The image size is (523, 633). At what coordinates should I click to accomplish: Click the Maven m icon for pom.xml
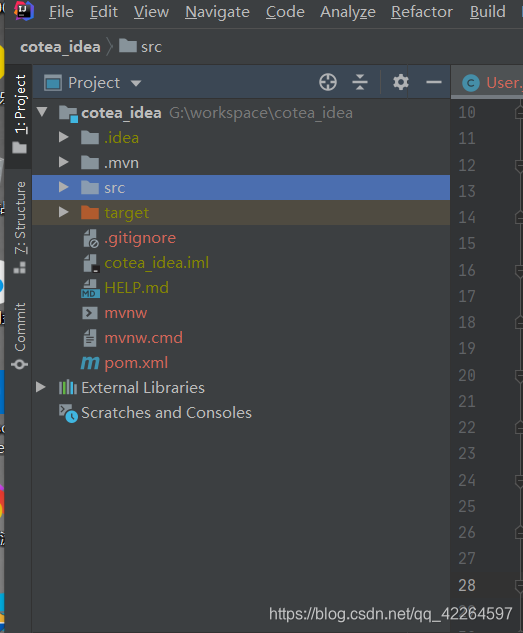(x=90, y=363)
